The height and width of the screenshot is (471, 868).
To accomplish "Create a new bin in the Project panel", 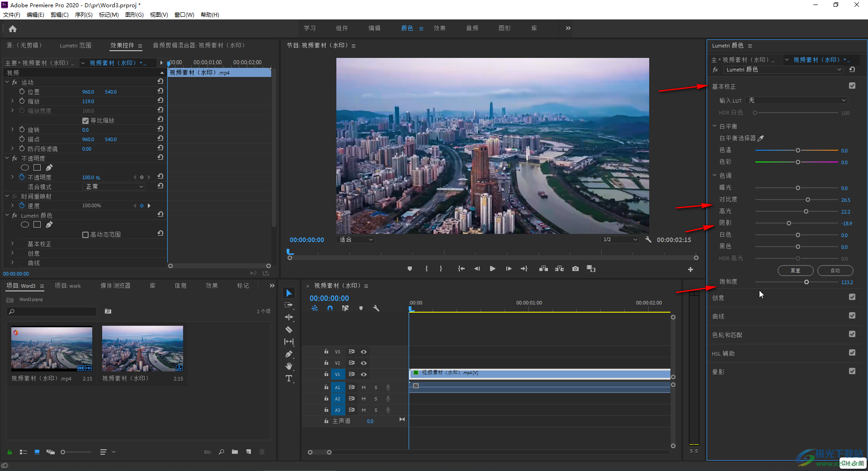I will point(235,452).
